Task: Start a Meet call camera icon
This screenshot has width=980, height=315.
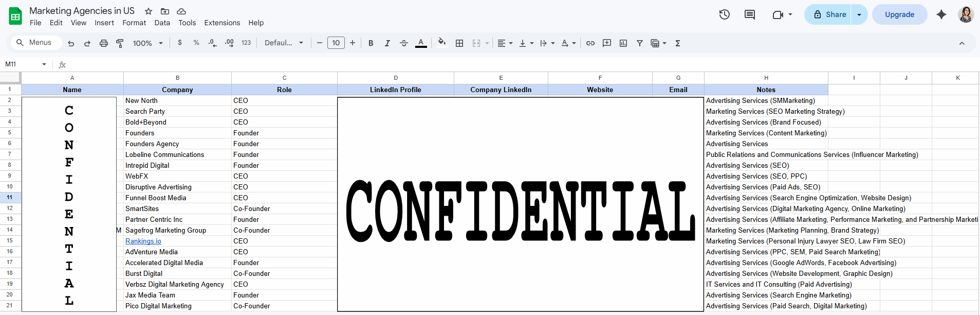Action: 778,14
